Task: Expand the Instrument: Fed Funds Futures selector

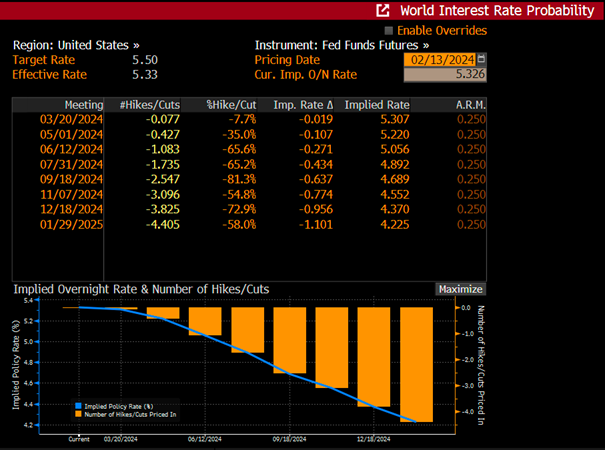Action: pyautogui.click(x=342, y=45)
